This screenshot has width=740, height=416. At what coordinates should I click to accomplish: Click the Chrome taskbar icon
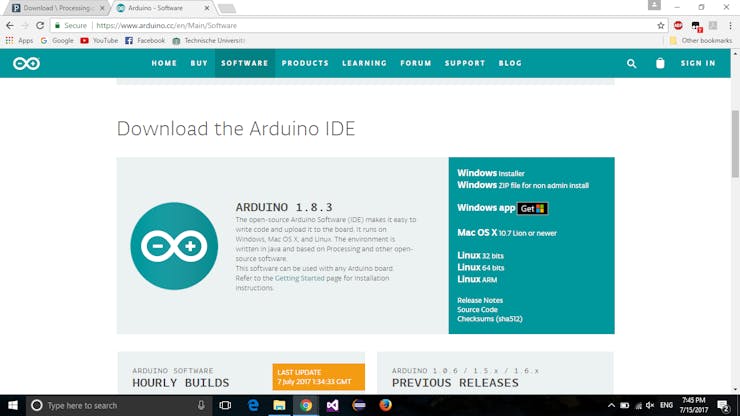coord(306,405)
